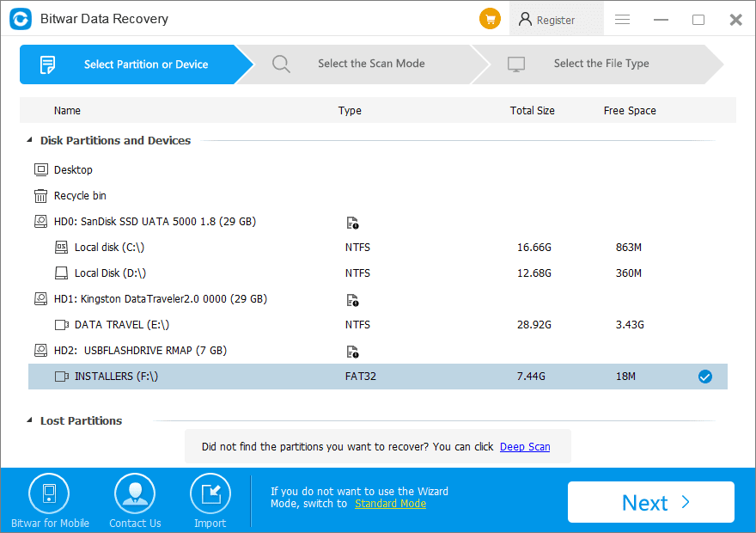Open the hamburger menu icon
This screenshot has height=533, width=756.
623,19
